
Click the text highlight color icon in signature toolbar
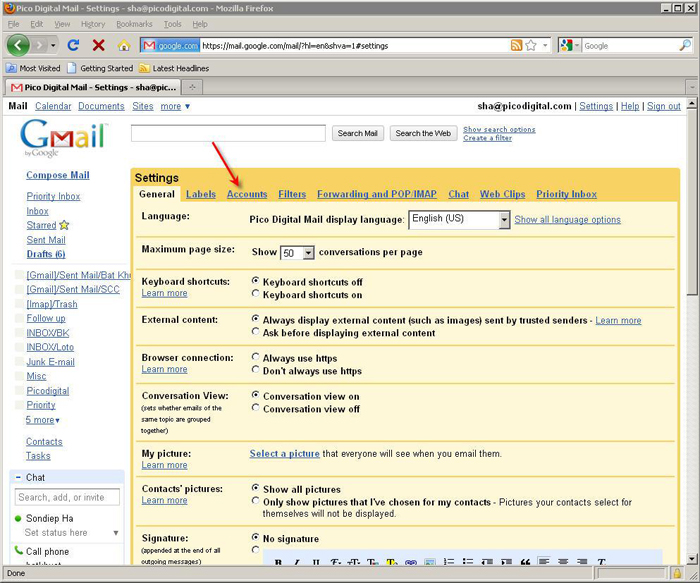(392, 562)
